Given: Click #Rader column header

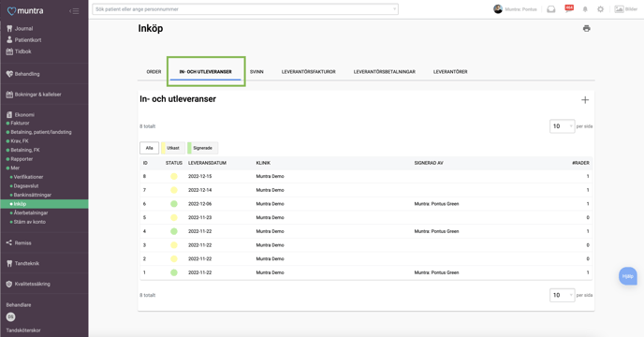Looking at the screenshot, I should click(580, 163).
